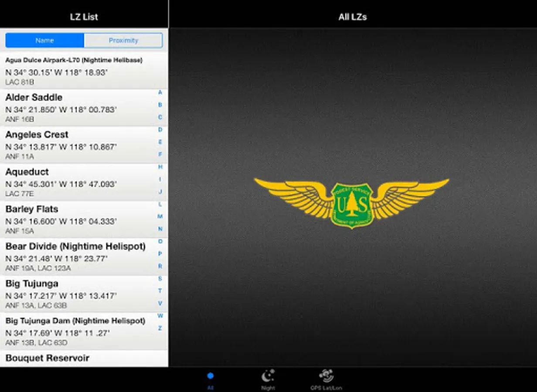The height and width of the screenshot is (392, 537).
Task: Select Agua Dulce Airpark-L70 landing zone
Action: coord(84,71)
